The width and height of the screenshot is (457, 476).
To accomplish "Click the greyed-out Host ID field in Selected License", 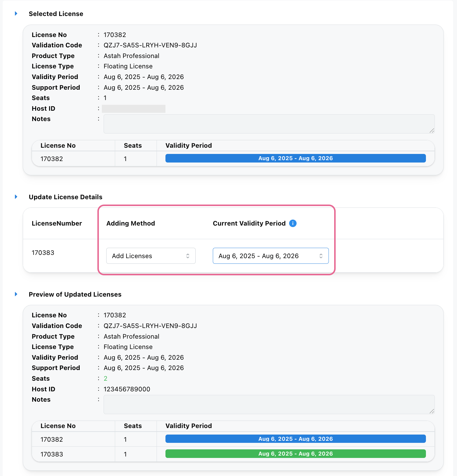I will (133, 109).
